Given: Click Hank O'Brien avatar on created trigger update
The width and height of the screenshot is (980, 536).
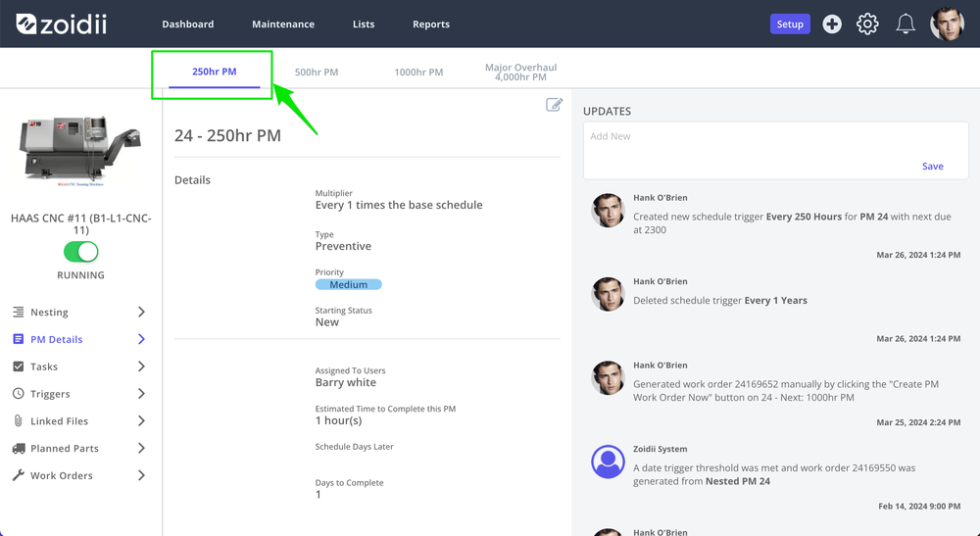Looking at the screenshot, I should coord(609,210).
